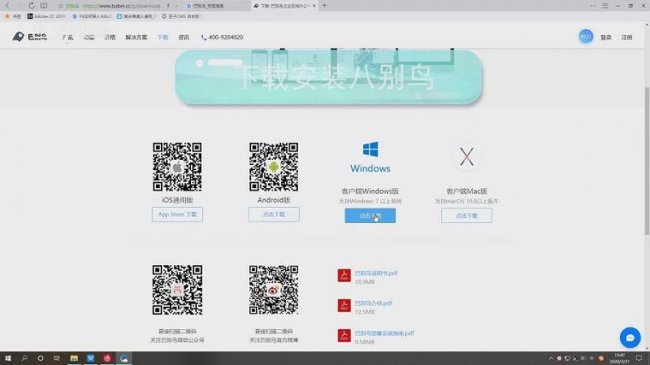Reload the page with the refresh icon
650x365 pixels.
coord(32,6)
